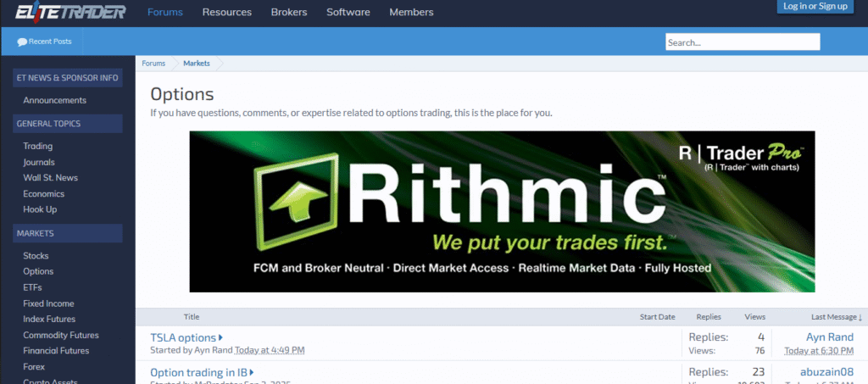Viewport: 868px width, 384px height.
Task: Open TSLA options thread
Action: pyautogui.click(x=183, y=337)
